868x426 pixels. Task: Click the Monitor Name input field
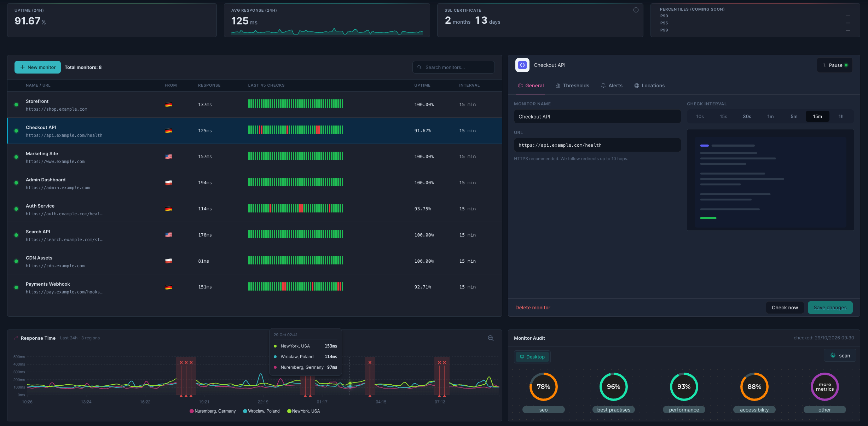pos(597,117)
